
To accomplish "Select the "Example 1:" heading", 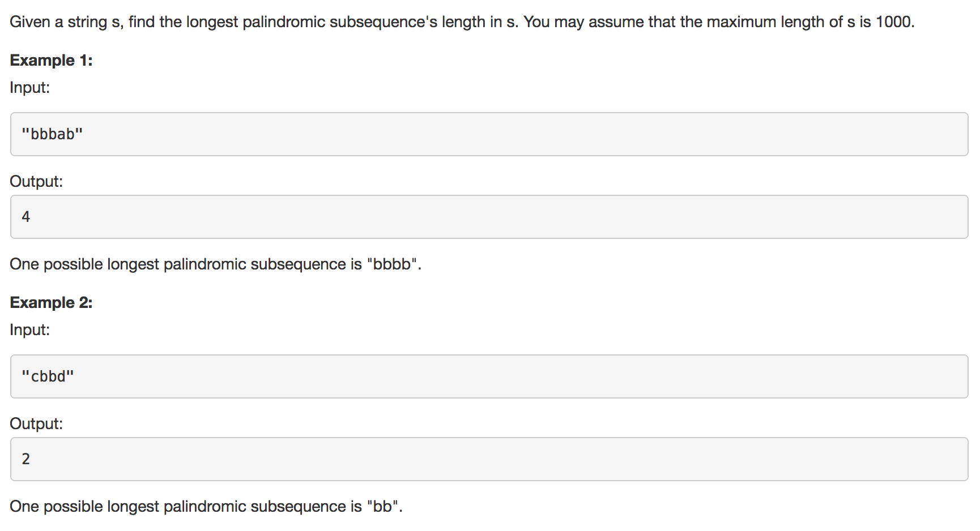I will click(51, 61).
